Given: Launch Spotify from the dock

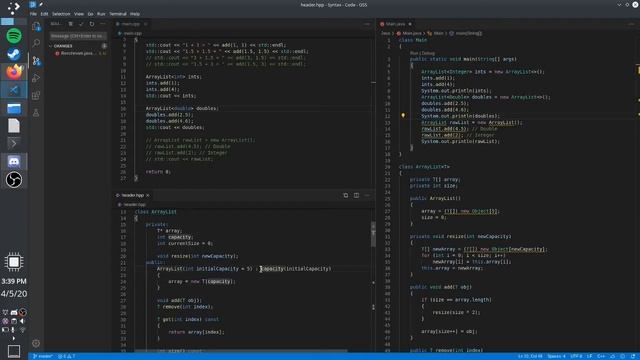Looking at the screenshot, I should pyautogui.click(x=14, y=36).
